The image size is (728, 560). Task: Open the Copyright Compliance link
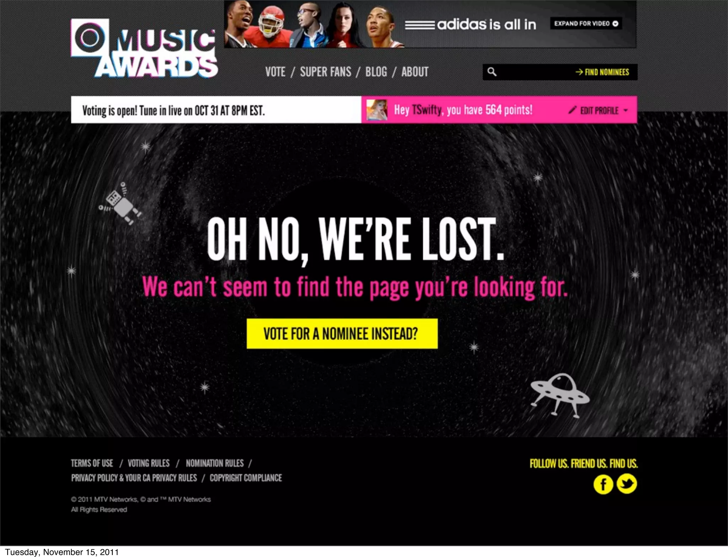246,478
